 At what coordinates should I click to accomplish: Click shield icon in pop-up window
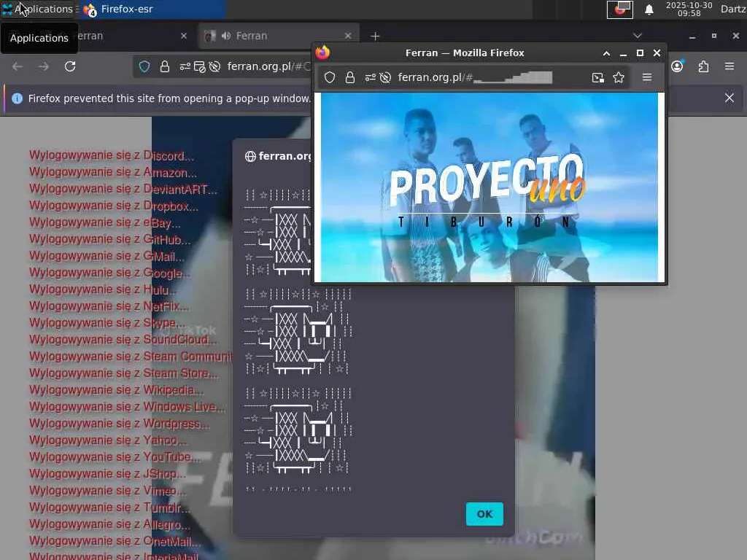330,77
